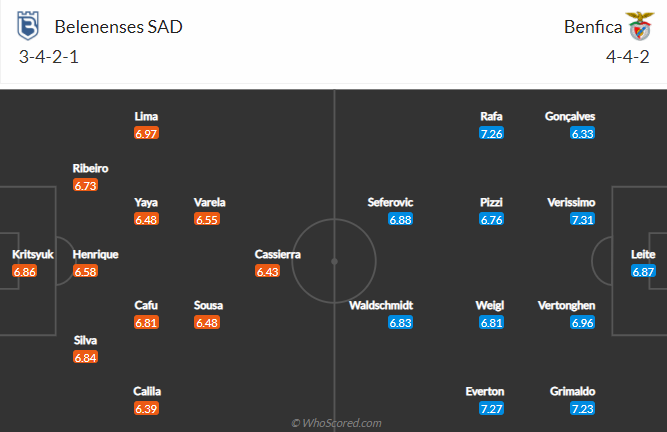The image size is (667, 432).
Task: Select midfielder Pizzi
Action: (x=491, y=203)
